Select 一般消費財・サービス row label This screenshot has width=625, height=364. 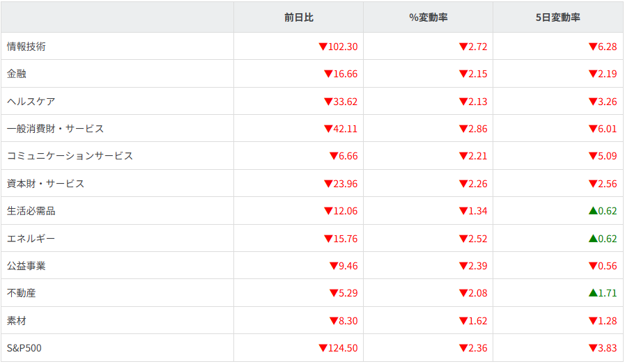(x=55, y=129)
